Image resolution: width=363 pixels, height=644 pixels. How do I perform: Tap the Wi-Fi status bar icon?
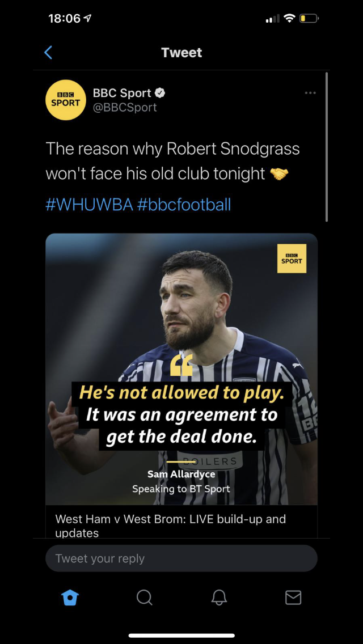point(290,19)
